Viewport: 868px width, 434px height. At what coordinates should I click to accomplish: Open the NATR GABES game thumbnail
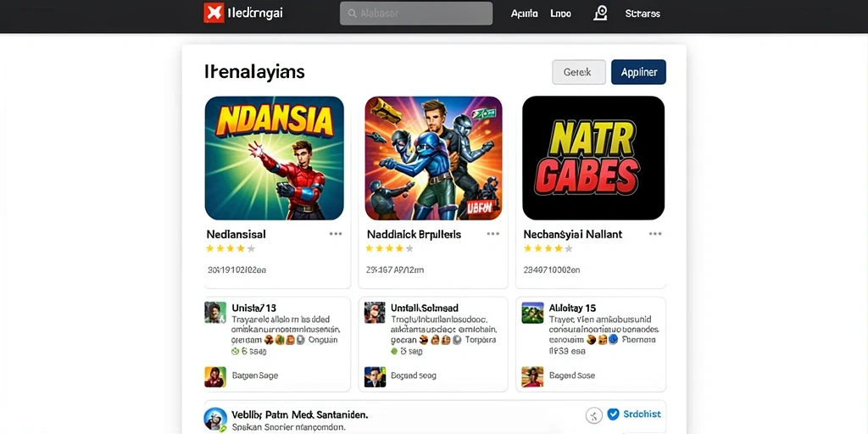[593, 159]
